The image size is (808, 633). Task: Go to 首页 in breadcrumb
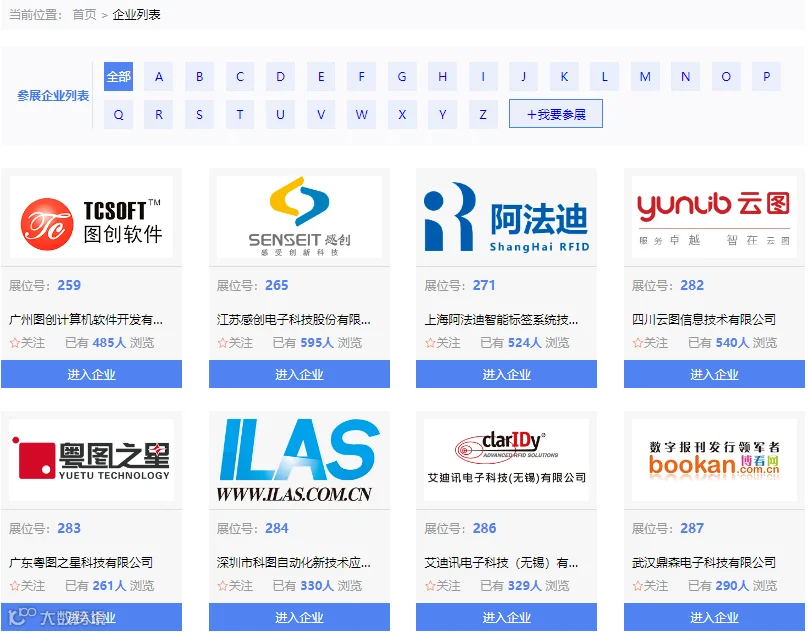tap(85, 14)
